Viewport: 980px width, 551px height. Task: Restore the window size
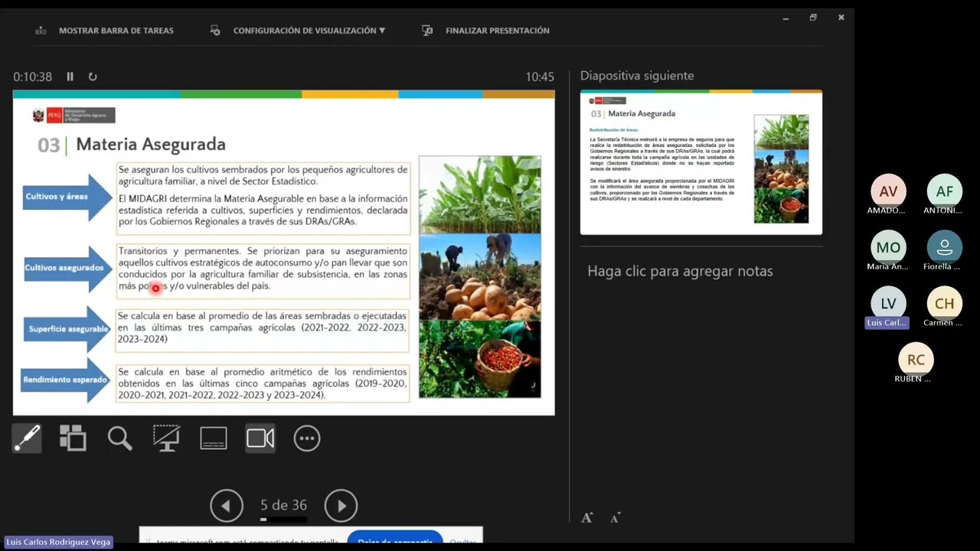813,18
